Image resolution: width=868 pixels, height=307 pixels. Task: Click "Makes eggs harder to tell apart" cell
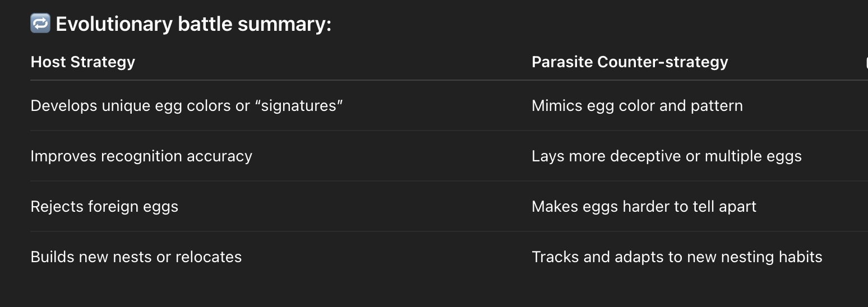coord(644,206)
